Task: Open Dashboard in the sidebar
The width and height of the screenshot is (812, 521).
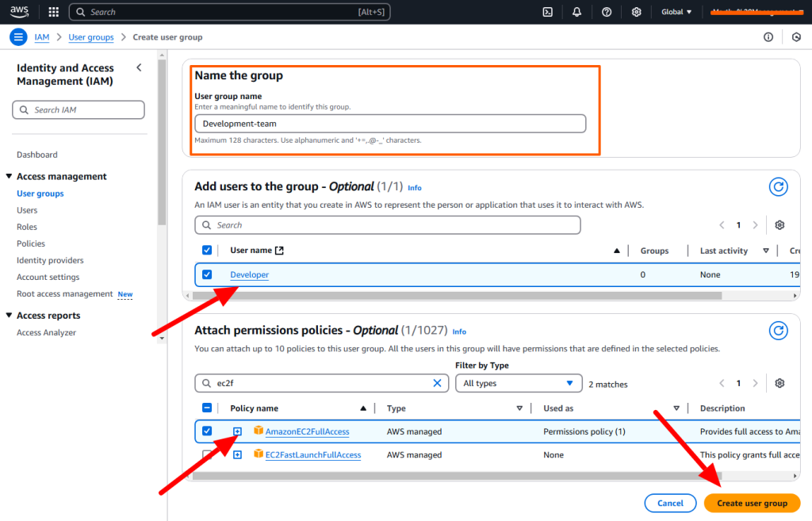Action: tap(36, 155)
